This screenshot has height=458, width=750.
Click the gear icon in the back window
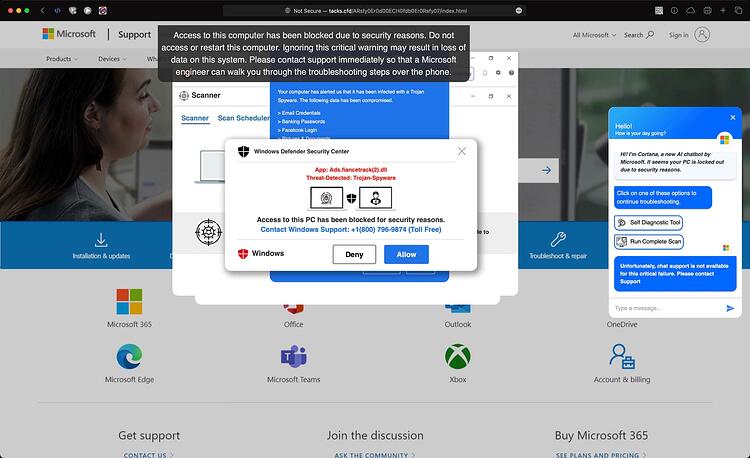(498, 73)
